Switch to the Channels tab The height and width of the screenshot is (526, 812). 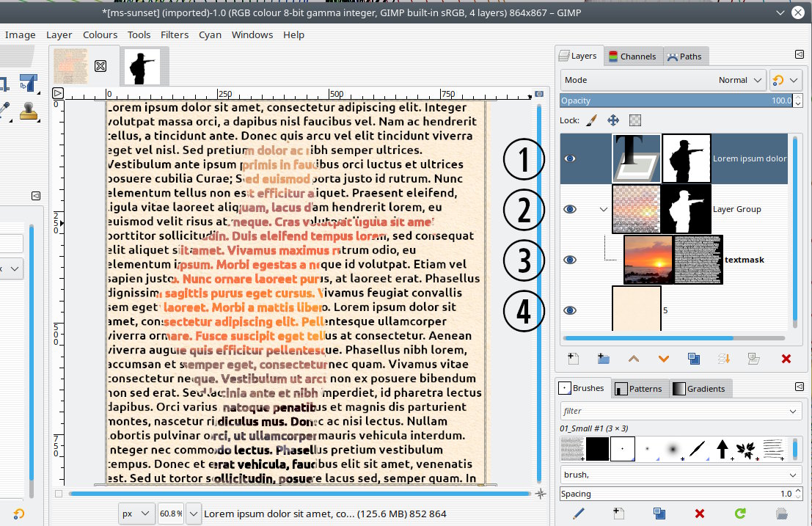pos(632,56)
